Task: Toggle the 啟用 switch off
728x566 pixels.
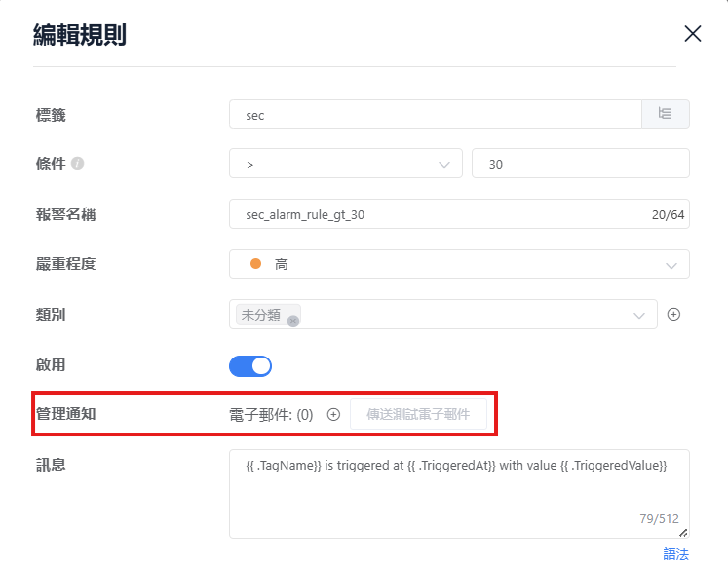Action: pyautogui.click(x=250, y=366)
